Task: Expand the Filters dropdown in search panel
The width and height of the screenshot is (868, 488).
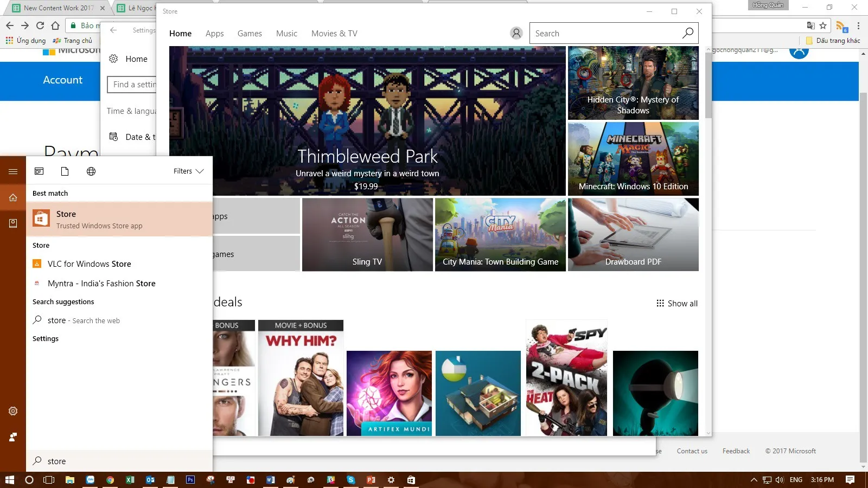Action: 188,171
